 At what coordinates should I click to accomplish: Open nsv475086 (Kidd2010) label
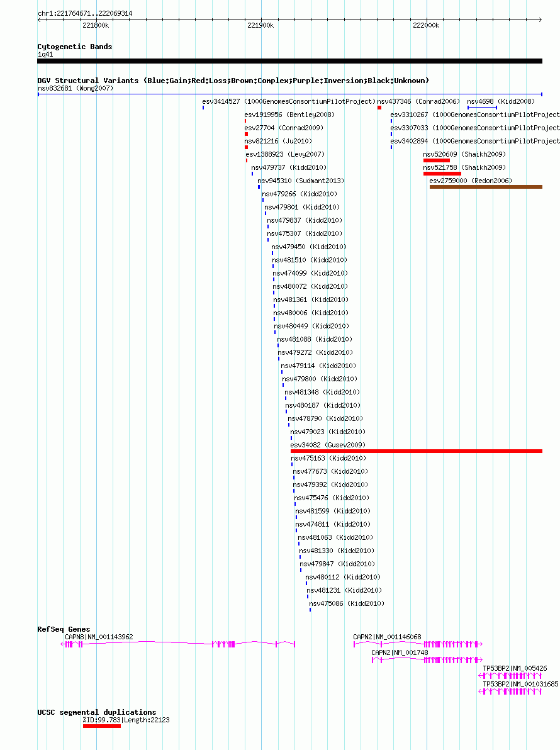(347, 604)
